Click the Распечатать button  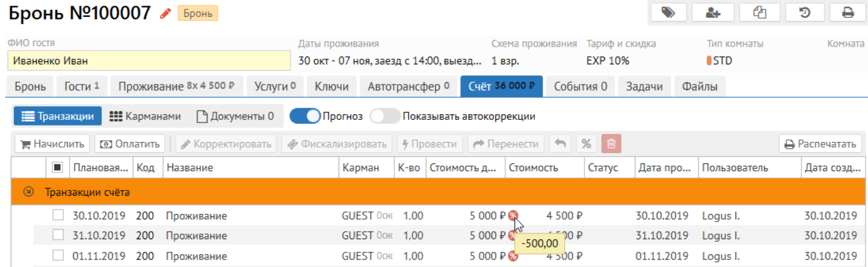point(820,144)
